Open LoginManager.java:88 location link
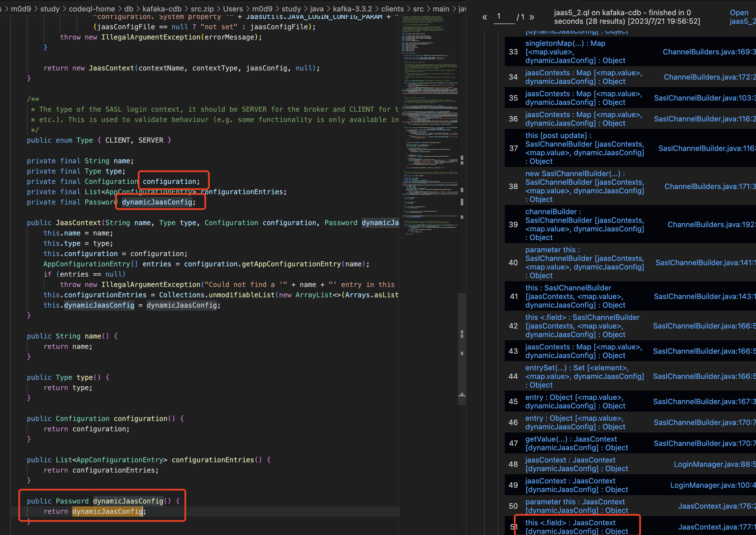The width and height of the screenshot is (756, 535). click(715, 464)
